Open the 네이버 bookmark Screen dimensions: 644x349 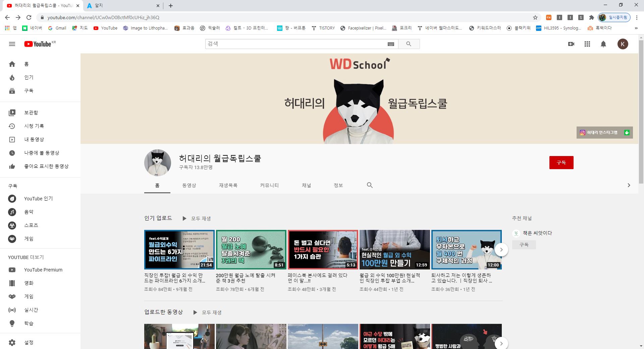(x=32, y=28)
